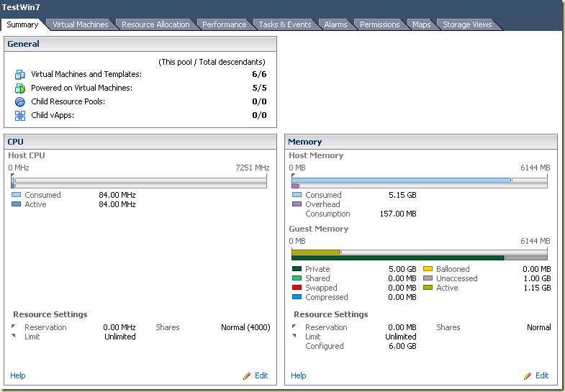Switch to the Maps tab
The height and width of the screenshot is (392, 565).
coord(422,24)
